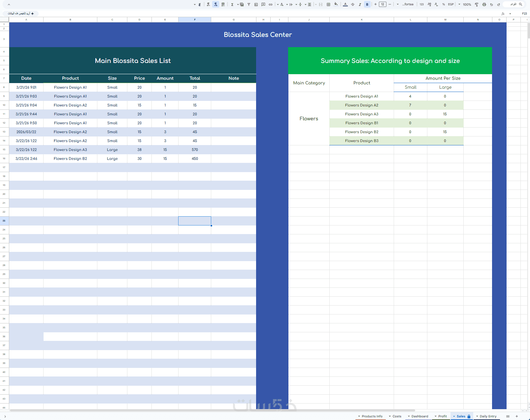Open the text rotation options
This screenshot has width=530, height=420.
point(282,4)
